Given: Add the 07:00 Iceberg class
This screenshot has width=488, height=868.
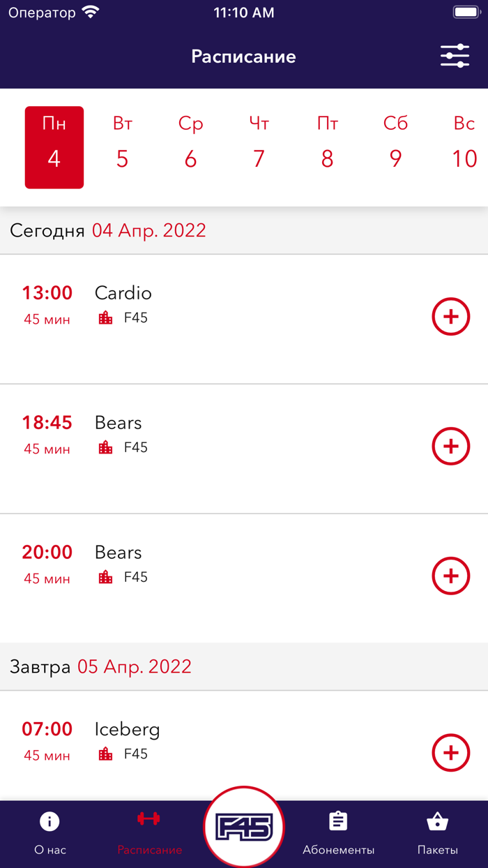Looking at the screenshot, I should point(451,753).
